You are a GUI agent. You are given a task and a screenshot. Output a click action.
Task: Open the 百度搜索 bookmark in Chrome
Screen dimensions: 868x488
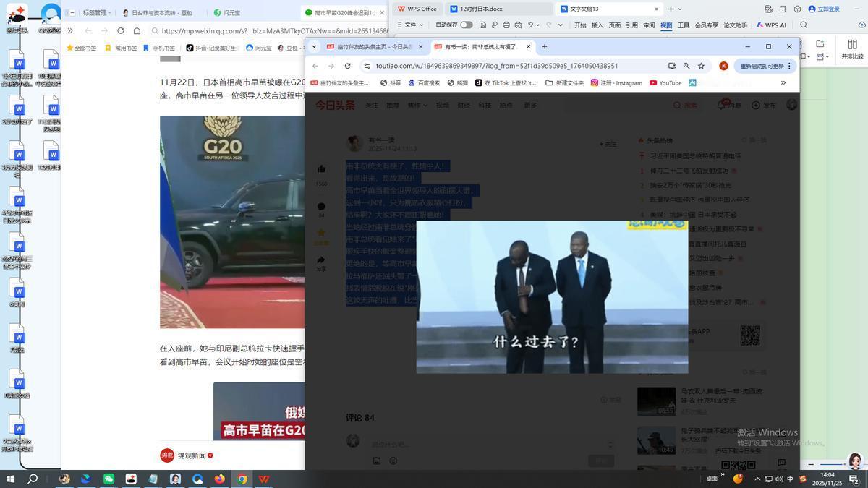point(423,83)
